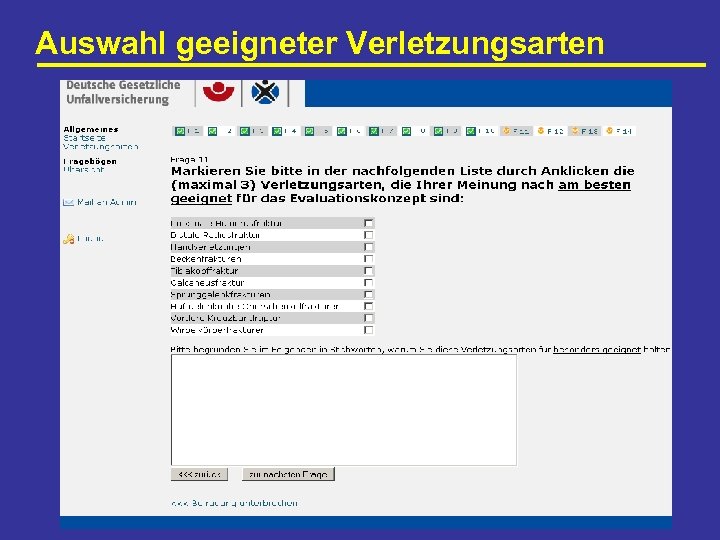Click the green check icon for question F 6
720x540 pixels.
(x=342, y=131)
